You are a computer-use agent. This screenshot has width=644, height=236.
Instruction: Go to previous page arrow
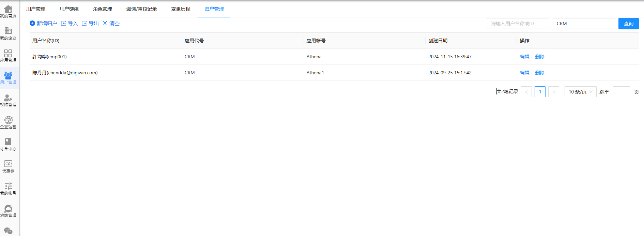[x=526, y=92]
